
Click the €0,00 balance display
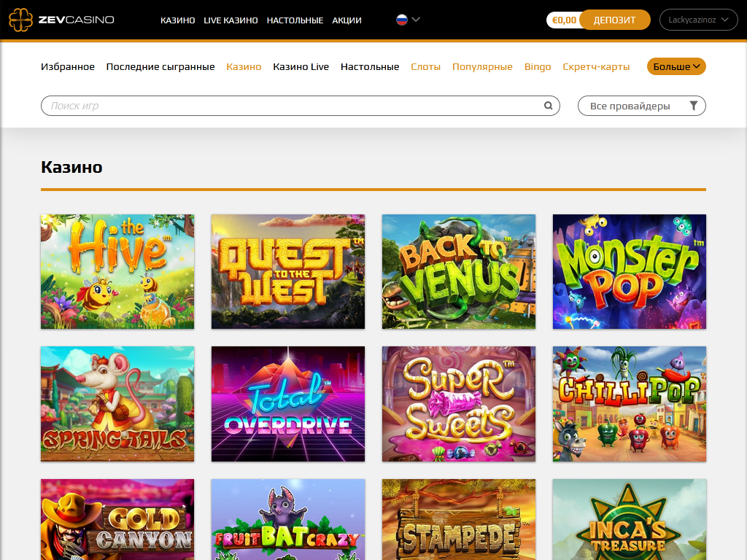[x=564, y=20]
